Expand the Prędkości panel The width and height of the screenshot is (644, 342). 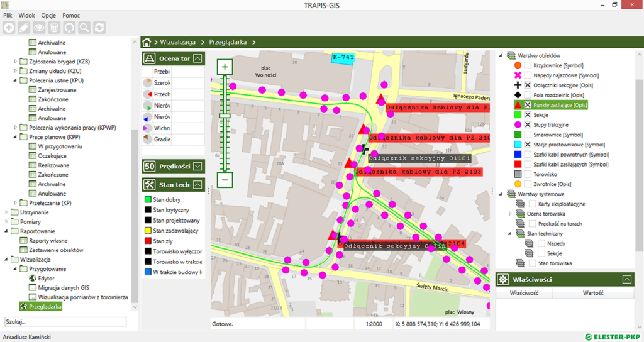click(197, 166)
